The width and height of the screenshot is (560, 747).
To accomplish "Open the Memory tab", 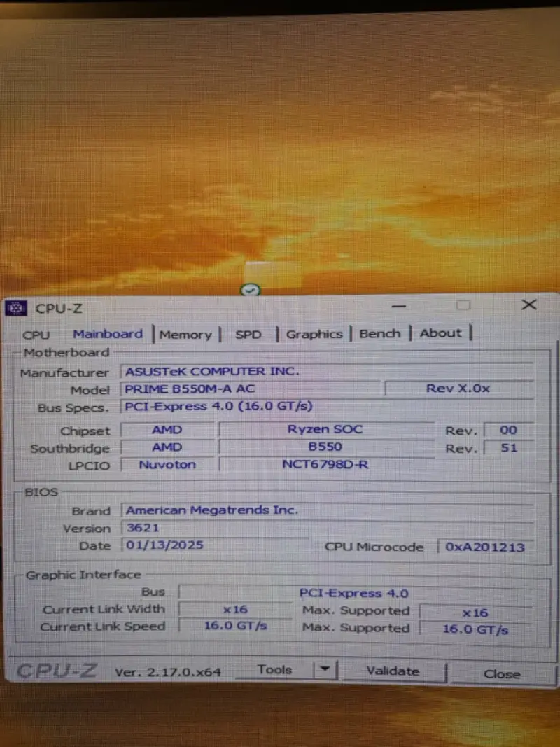I will tap(185, 335).
